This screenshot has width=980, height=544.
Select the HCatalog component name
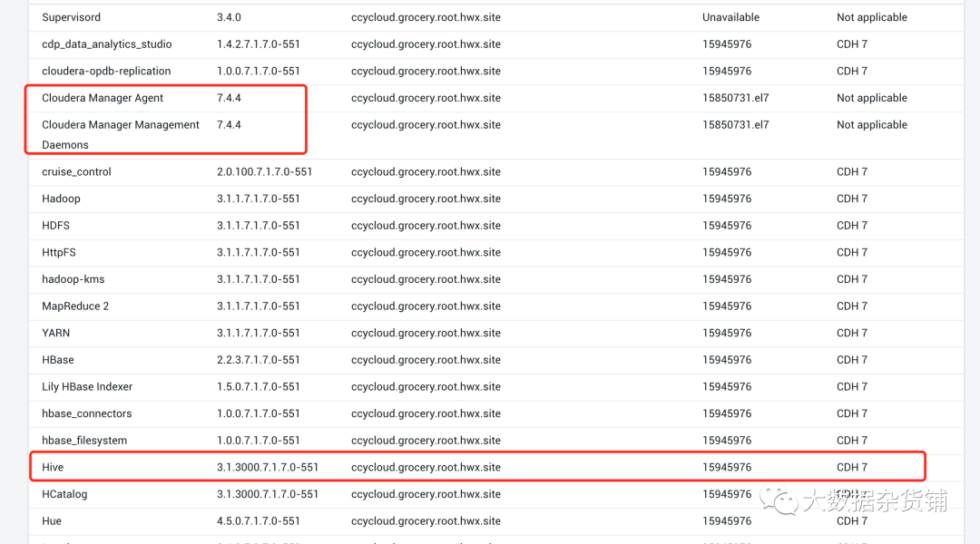pyautogui.click(x=64, y=494)
